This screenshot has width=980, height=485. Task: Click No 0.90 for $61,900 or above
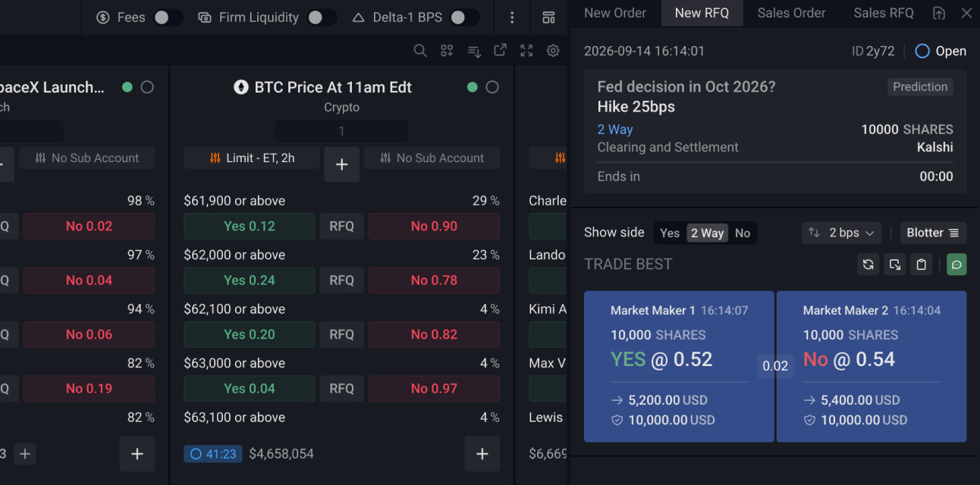(x=434, y=226)
